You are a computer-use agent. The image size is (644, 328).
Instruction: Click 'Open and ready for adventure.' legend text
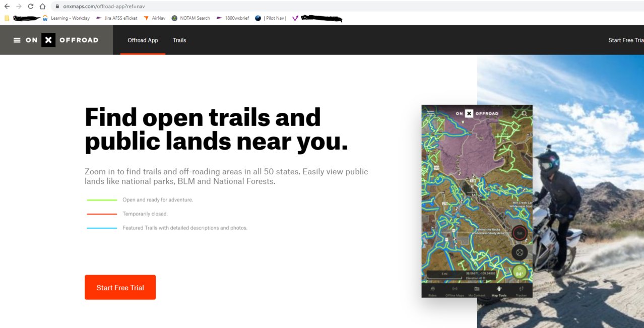pyautogui.click(x=158, y=200)
